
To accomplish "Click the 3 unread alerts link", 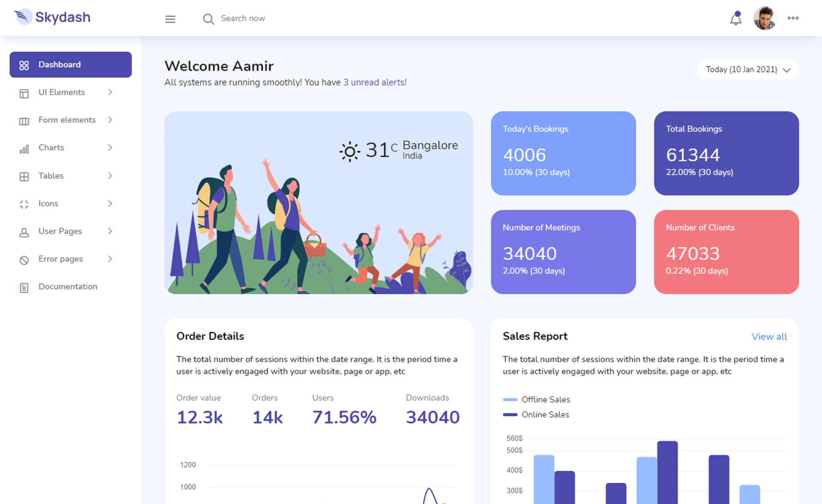I will [375, 82].
